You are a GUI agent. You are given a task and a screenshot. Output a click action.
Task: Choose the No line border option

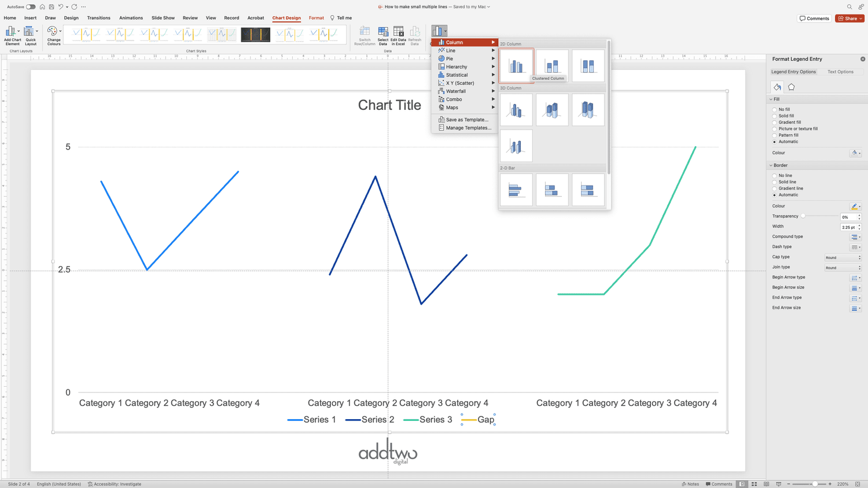pos(775,175)
